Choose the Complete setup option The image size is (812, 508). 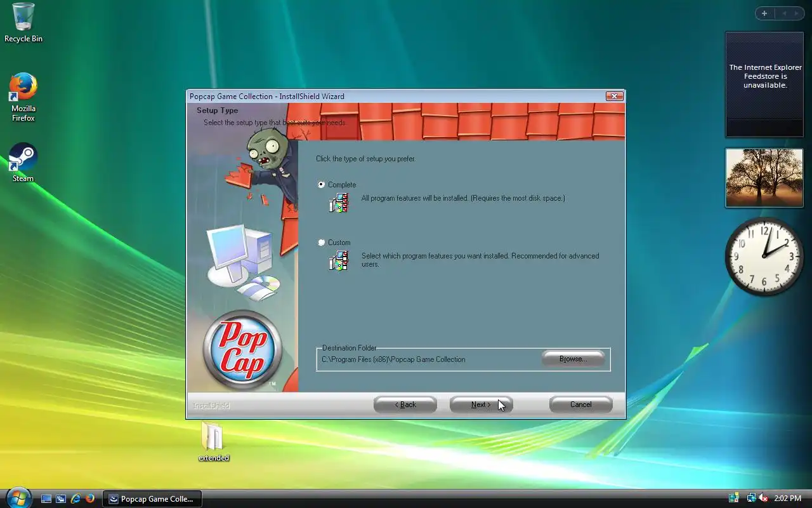click(337, 185)
